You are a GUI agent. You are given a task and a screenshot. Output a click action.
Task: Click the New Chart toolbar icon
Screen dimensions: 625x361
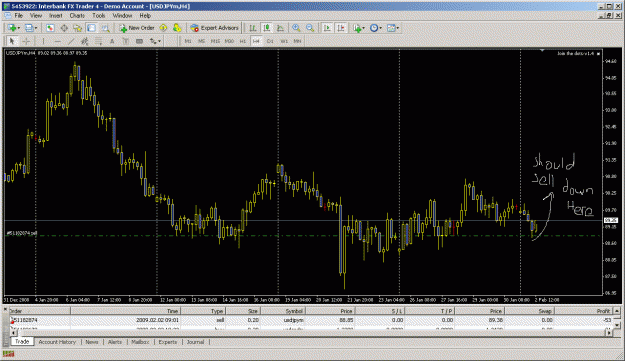pyautogui.click(x=12, y=28)
